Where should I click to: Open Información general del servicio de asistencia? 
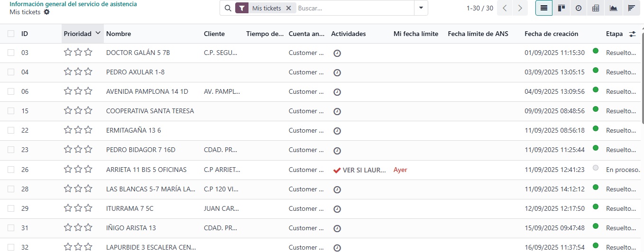(73, 4)
